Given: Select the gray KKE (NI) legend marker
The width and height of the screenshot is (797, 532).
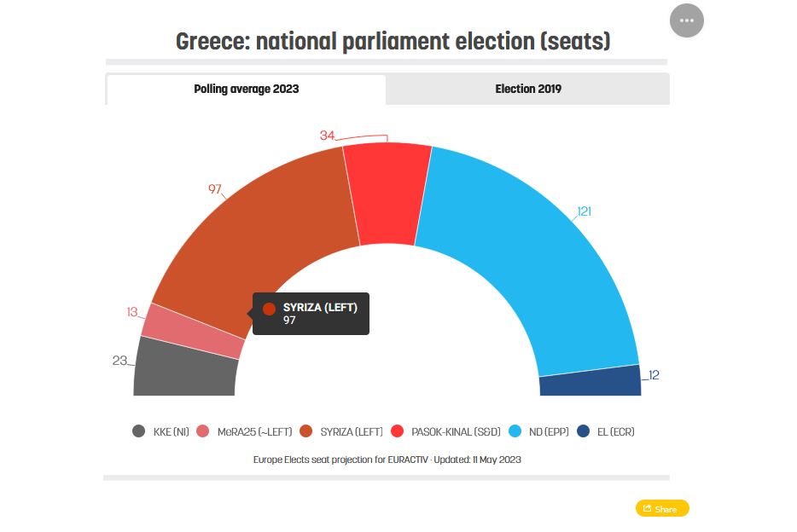Looking at the screenshot, I should [x=139, y=431].
